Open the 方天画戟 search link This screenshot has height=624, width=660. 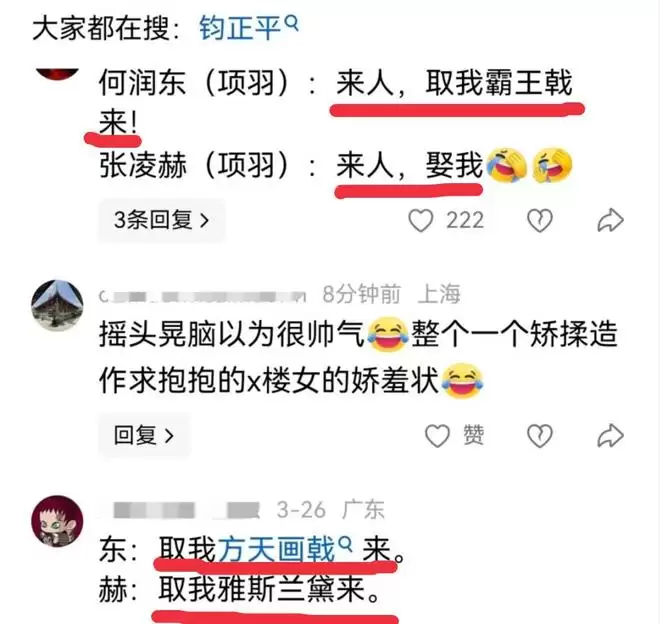(277, 549)
